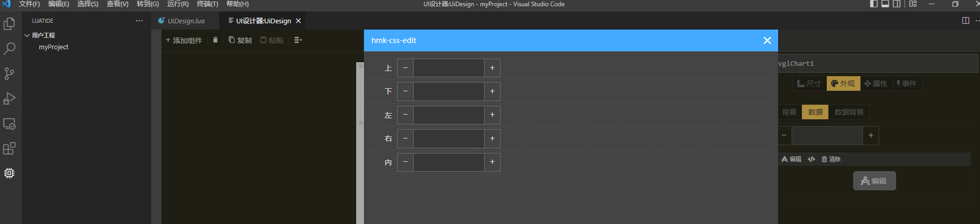Click the split editor right icon
Screen dimensions: 980x224
966,21
